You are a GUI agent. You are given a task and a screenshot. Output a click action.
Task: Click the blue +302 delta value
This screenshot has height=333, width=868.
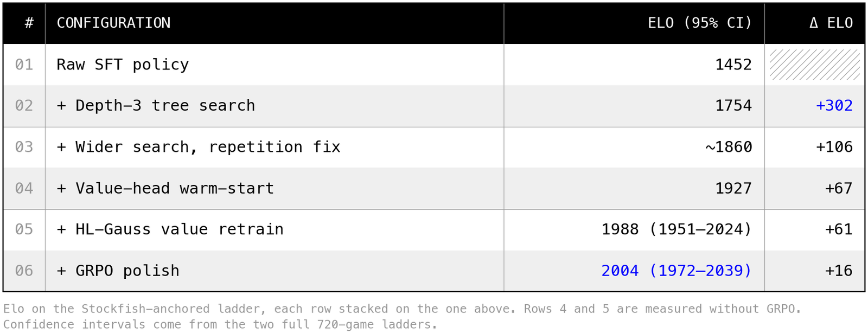point(834,106)
